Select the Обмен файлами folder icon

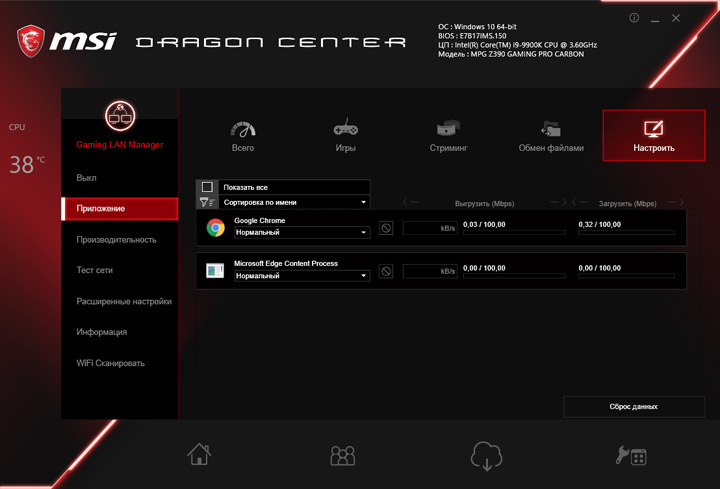tap(551, 129)
